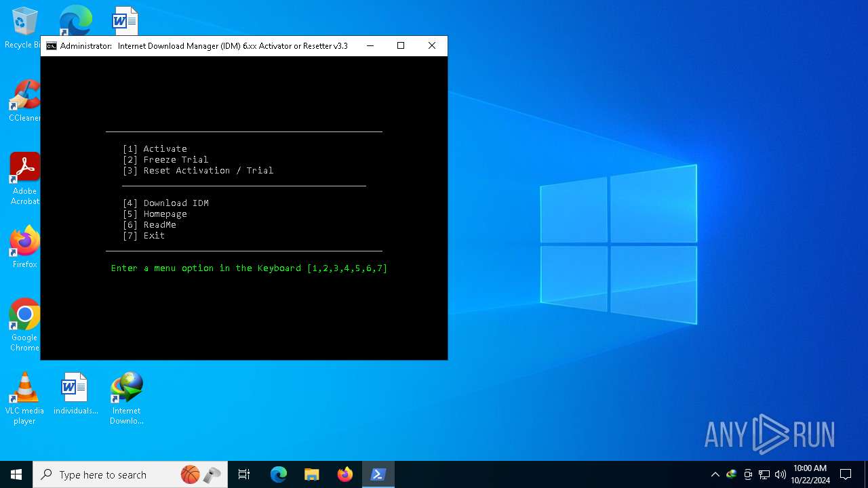Click the tray icon left of network
This screenshot has width=868, height=488.
pyautogui.click(x=748, y=474)
